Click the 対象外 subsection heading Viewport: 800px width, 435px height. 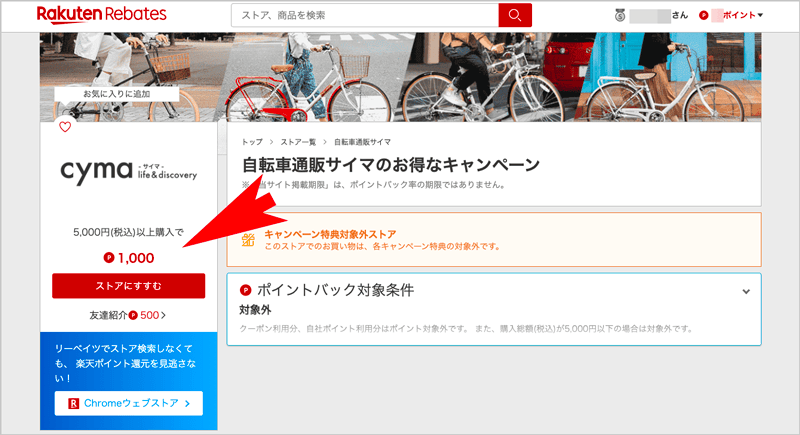pos(255,310)
